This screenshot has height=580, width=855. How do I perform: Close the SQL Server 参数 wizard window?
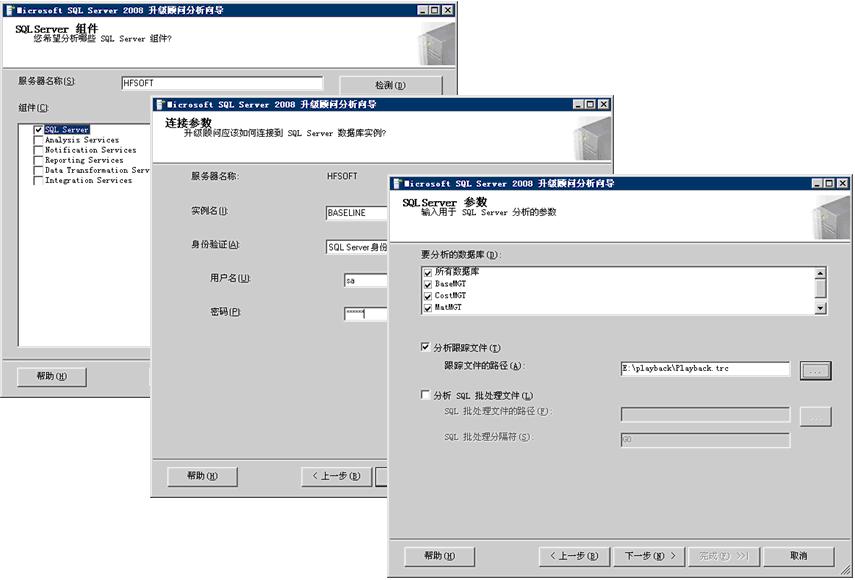[x=842, y=184]
